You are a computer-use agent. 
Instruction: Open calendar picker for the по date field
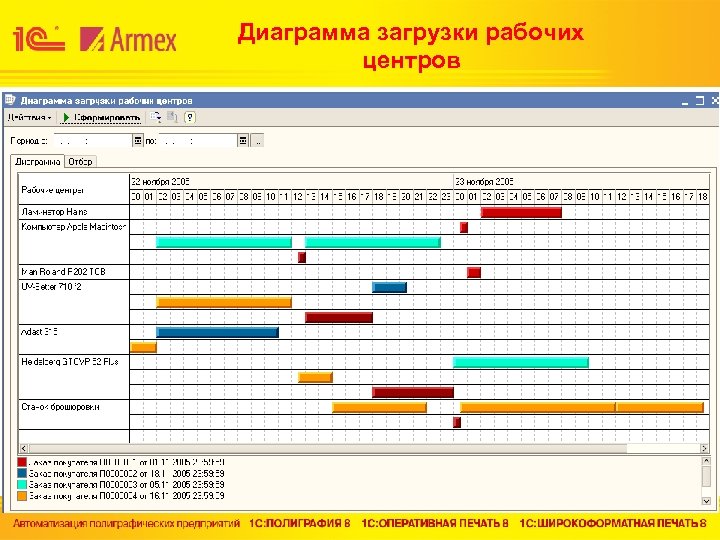tap(243, 141)
